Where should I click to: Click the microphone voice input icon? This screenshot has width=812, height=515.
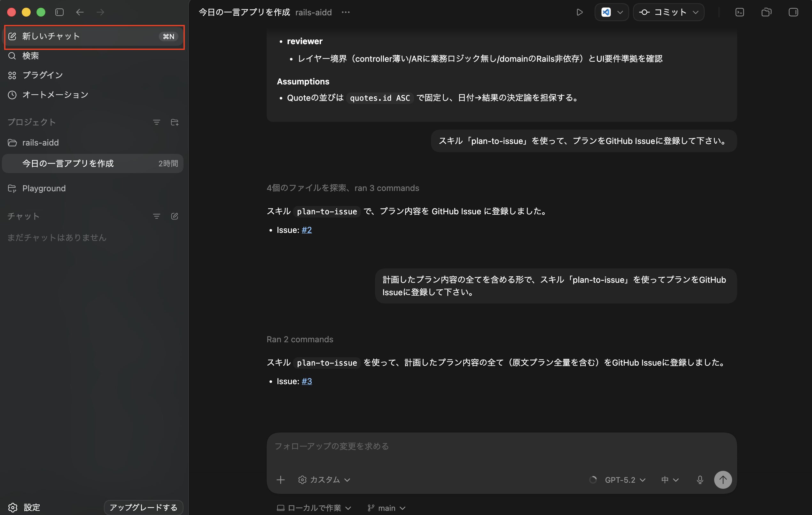pyautogui.click(x=700, y=479)
